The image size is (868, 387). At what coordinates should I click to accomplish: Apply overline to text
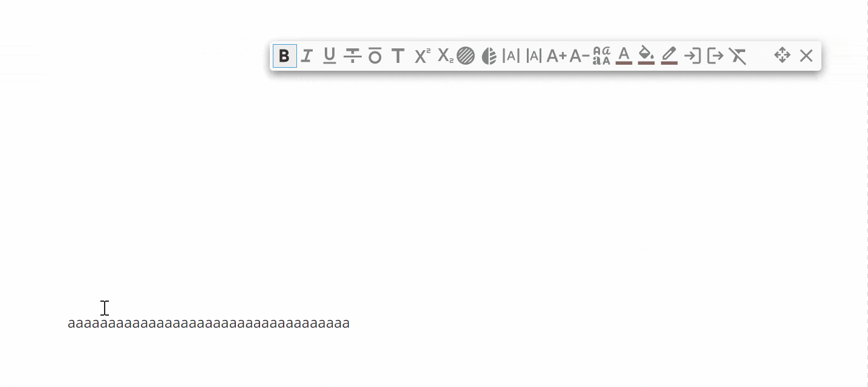pos(375,56)
